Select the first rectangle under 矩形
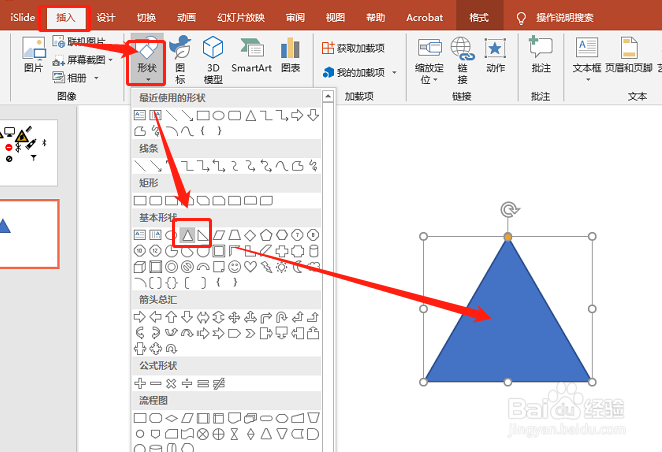This screenshot has width=662, height=452. point(140,200)
